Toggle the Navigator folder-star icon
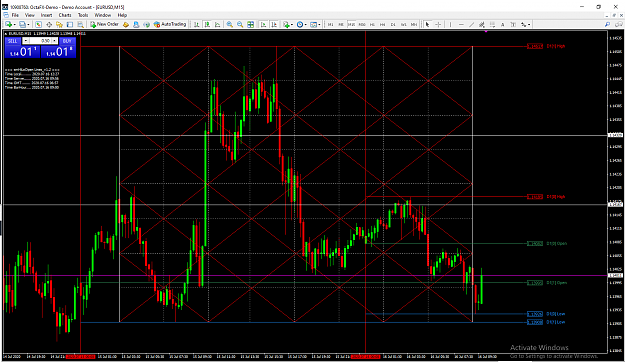 [59, 25]
